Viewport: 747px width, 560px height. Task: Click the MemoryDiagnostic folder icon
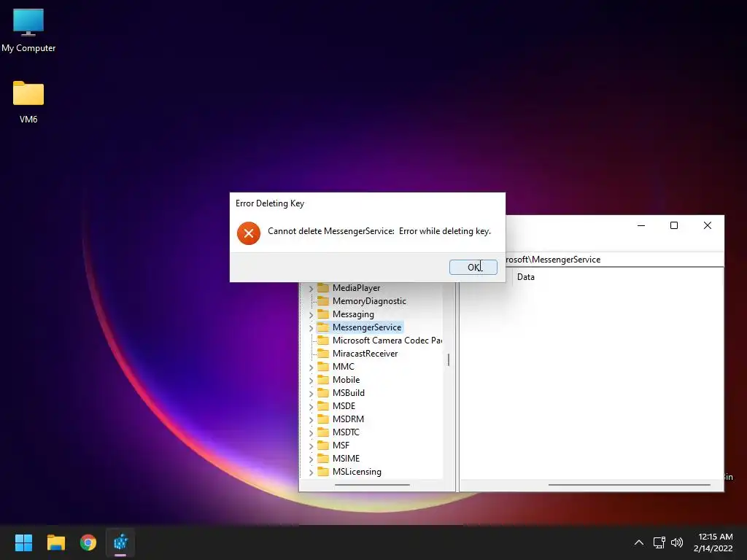coord(323,301)
